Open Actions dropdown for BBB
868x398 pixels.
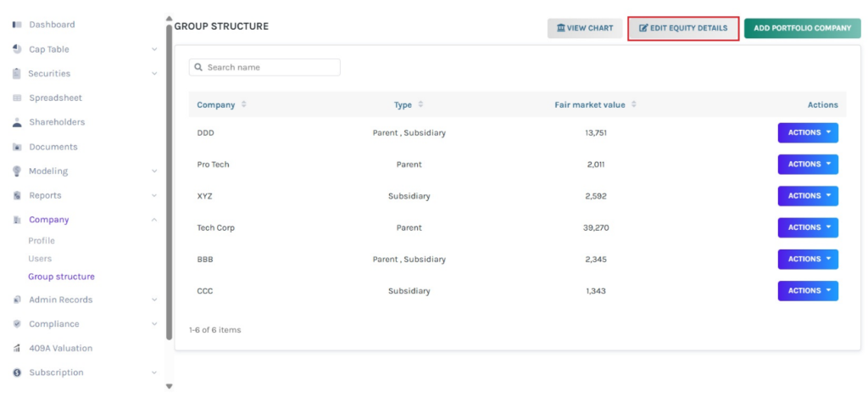[x=808, y=260]
